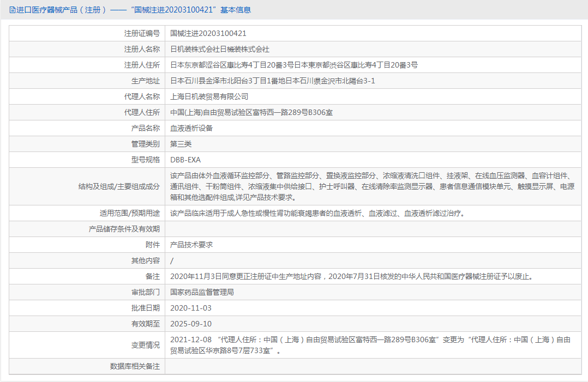Click the 管理类别 label
The image size is (588, 382).
146,144
